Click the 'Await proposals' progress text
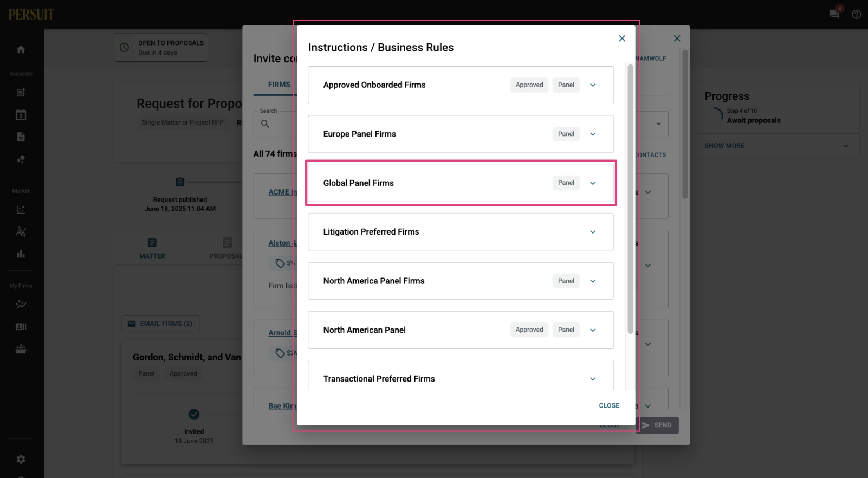Image resolution: width=868 pixels, height=478 pixels. click(754, 120)
